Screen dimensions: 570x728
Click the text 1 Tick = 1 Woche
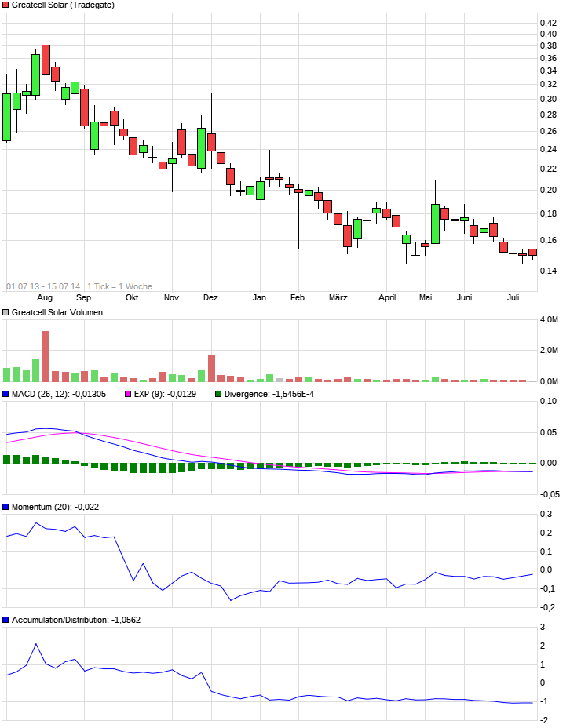click(x=120, y=286)
